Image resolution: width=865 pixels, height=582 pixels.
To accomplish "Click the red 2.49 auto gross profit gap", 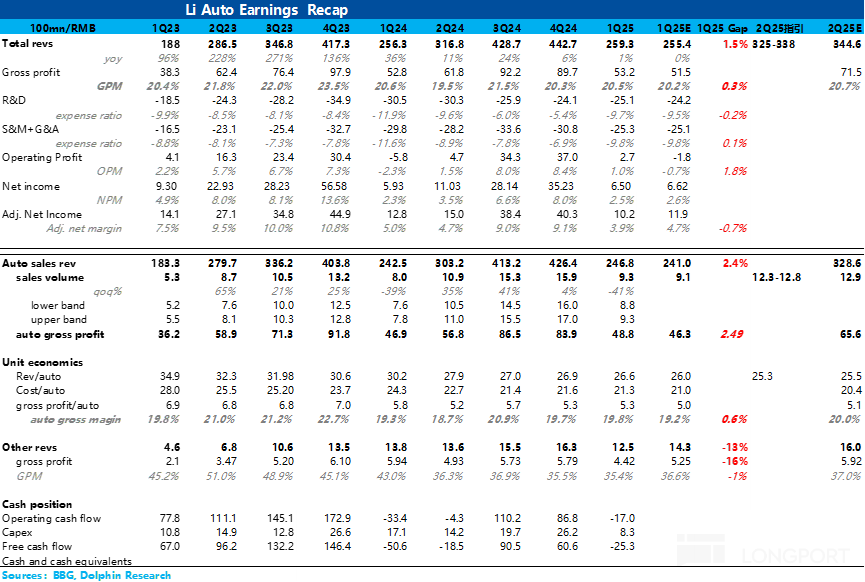I will (732, 334).
